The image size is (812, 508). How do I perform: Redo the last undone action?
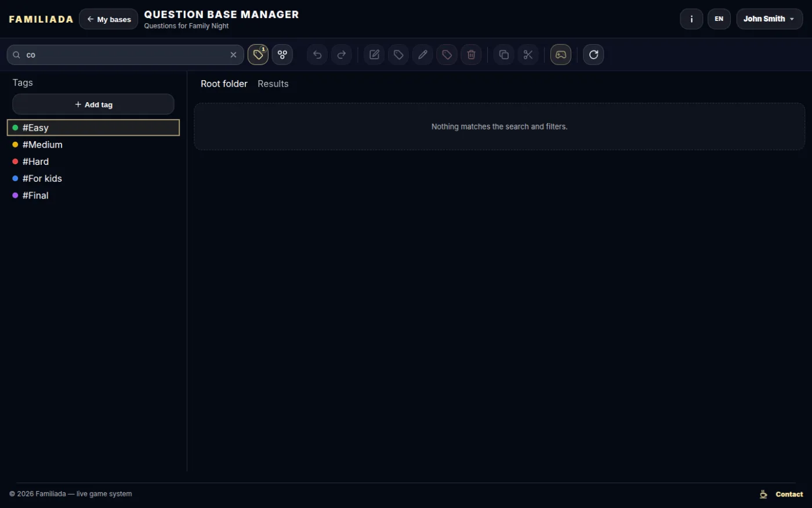click(342, 55)
